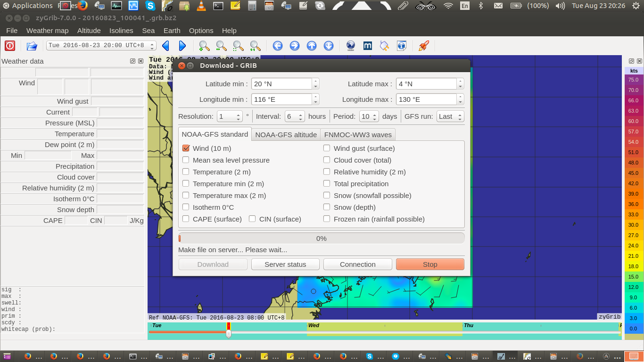Enable Mean sea level pressure checkbox
Image resolution: width=644 pixels, height=362 pixels.
tap(186, 160)
